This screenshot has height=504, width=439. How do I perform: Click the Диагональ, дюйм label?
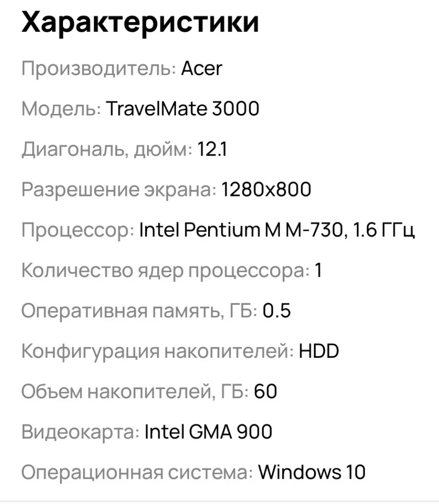point(106,149)
